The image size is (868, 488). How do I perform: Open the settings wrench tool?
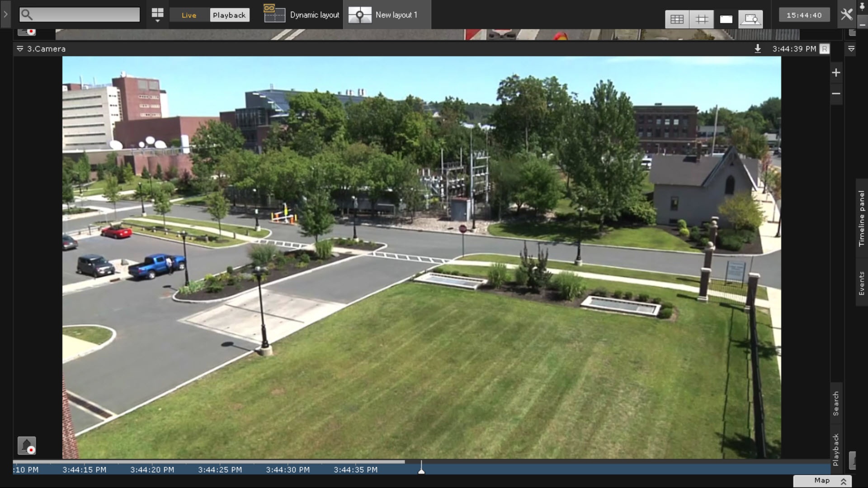click(x=846, y=14)
